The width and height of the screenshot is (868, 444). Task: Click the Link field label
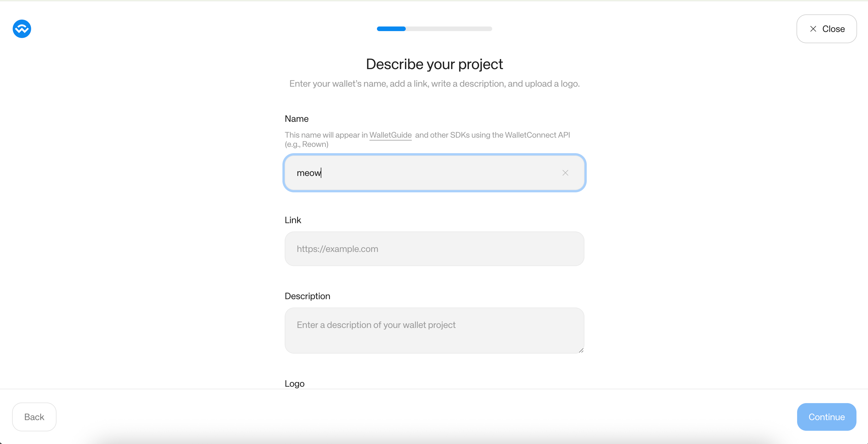[293, 220]
